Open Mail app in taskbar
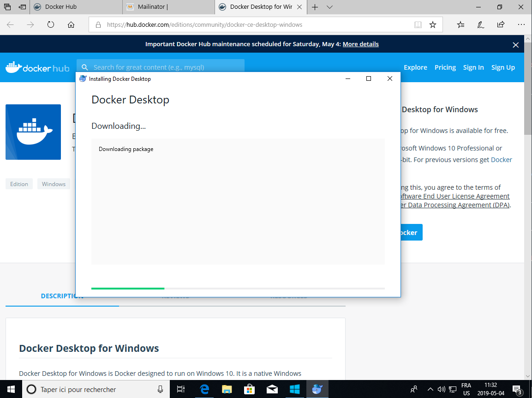 point(272,389)
